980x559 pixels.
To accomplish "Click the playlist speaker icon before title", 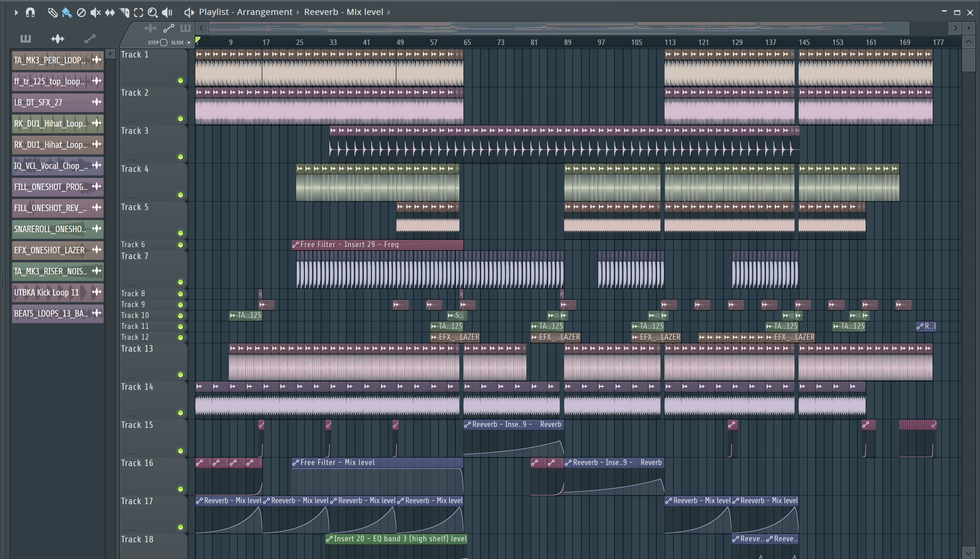I will click(189, 13).
